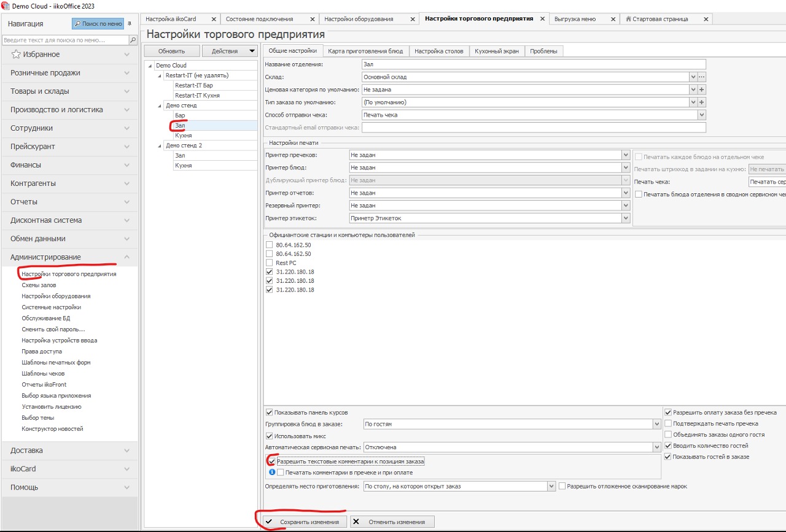The width and height of the screenshot is (786, 532).
Task: Click the ellipsis button next to Склад field
Action: coord(702,77)
